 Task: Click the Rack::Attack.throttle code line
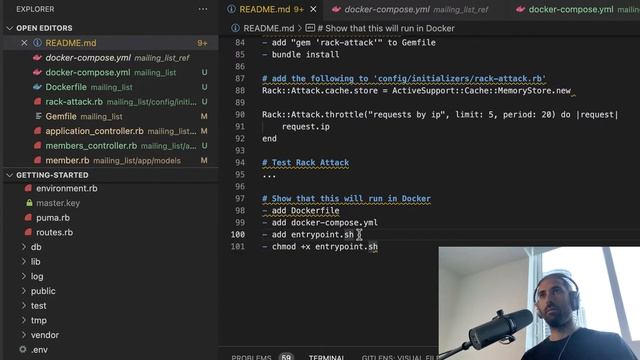440,115
